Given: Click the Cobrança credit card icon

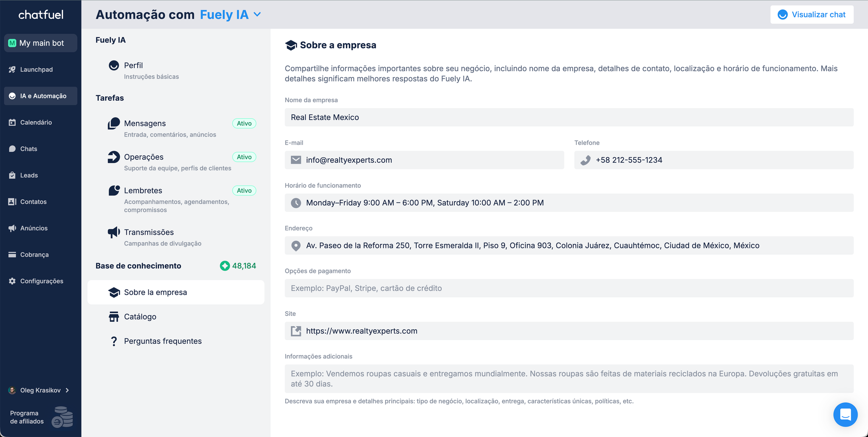Looking at the screenshot, I should click(x=12, y=255).
